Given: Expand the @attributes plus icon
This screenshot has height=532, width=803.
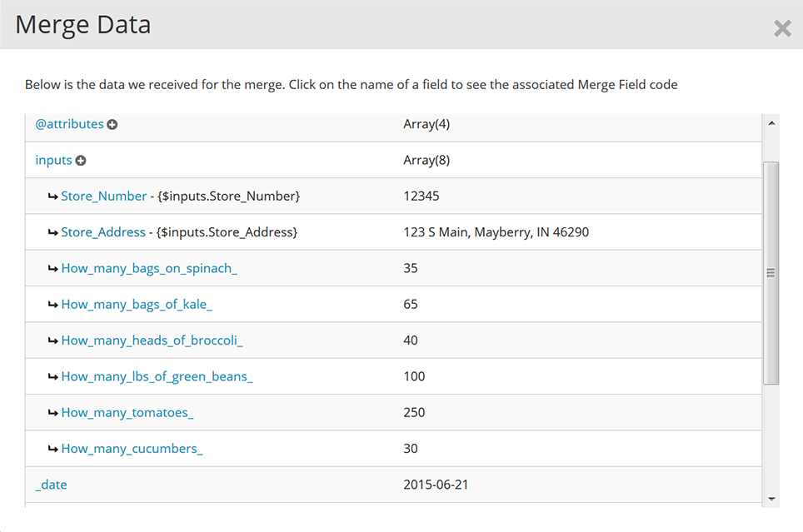Looking at the screenshot, I should (x=112, y=124).
